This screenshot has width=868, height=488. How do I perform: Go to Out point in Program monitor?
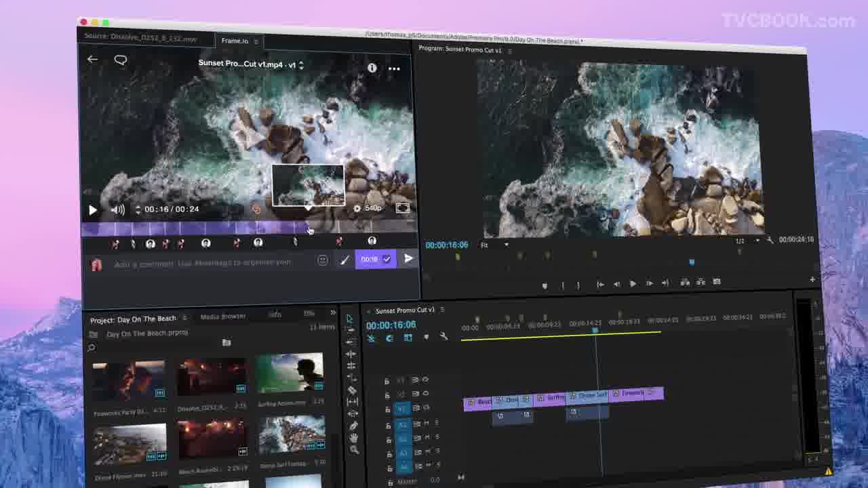665,283
